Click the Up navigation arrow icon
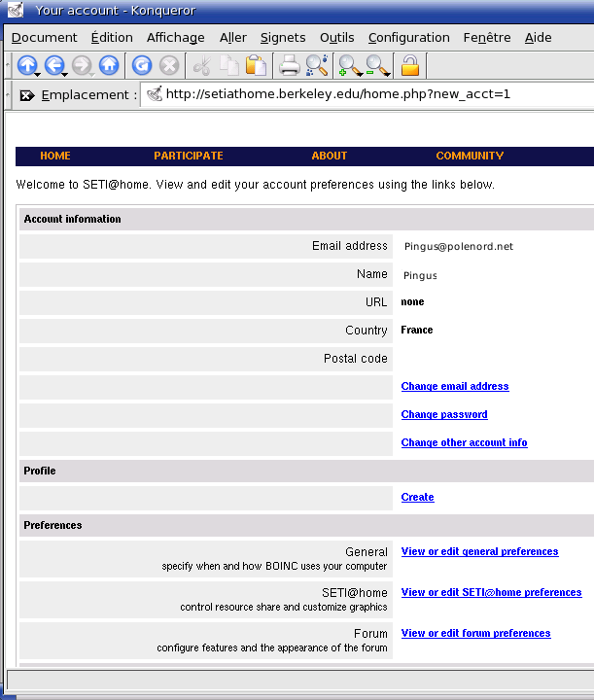The height and width of the screenshot is (700, 594). click(x=26, y=66)
